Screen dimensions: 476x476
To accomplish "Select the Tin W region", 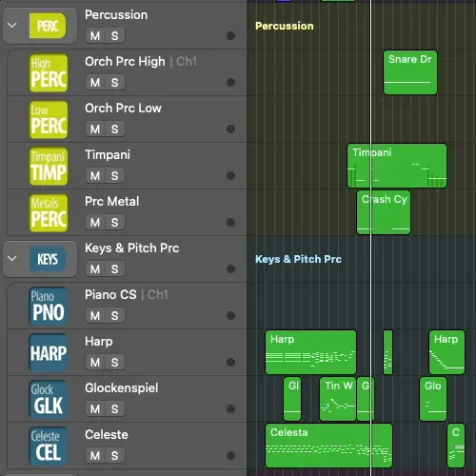I will coord(338,399).
